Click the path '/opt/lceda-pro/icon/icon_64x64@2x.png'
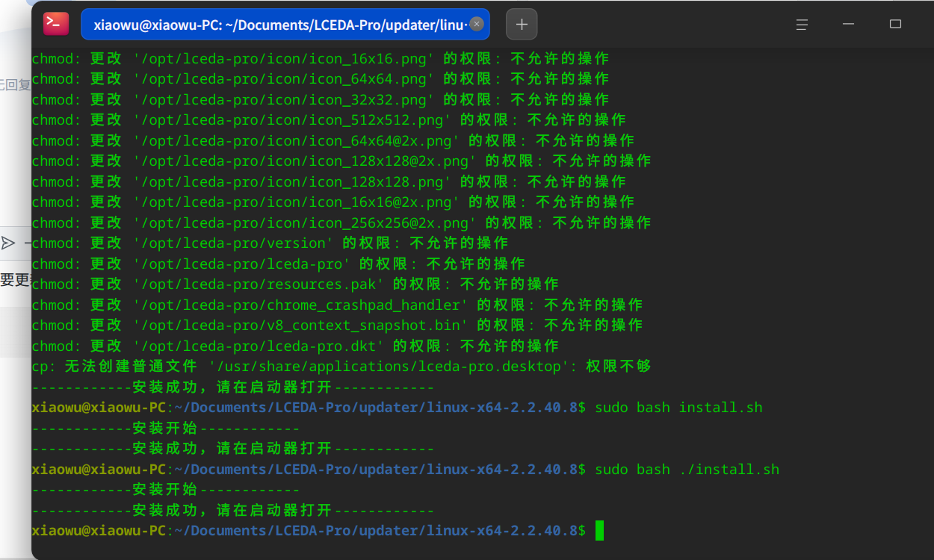This screenshot has height=560, width=934. coord(297,140)
